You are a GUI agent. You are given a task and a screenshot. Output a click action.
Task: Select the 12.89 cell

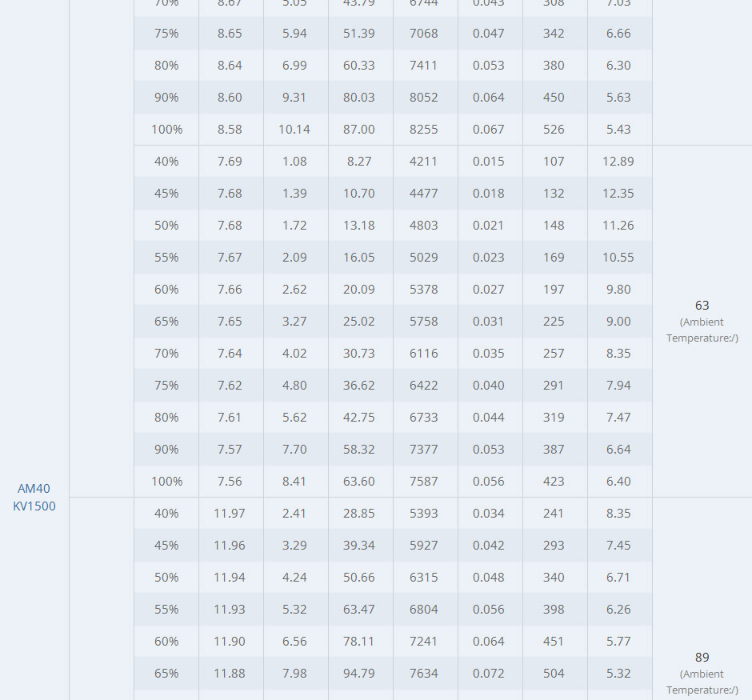(x=618, y=161)
